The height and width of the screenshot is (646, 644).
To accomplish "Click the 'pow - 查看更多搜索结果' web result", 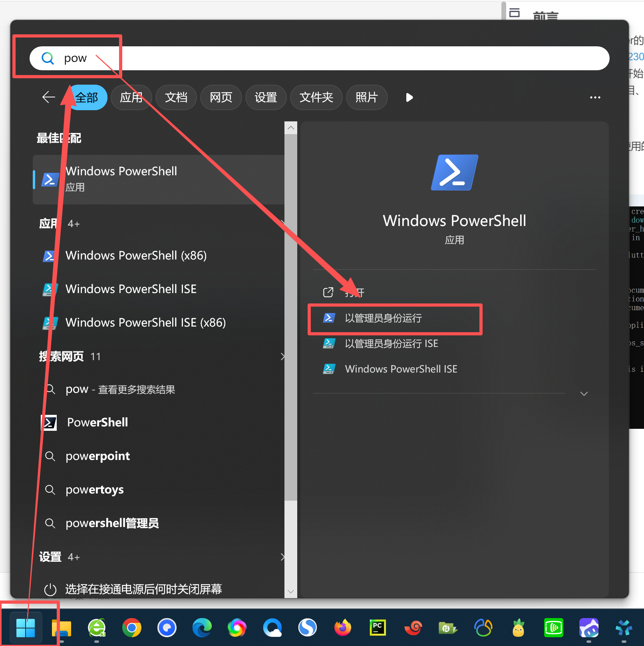I will pyautogui.click(x=159, y=389).
